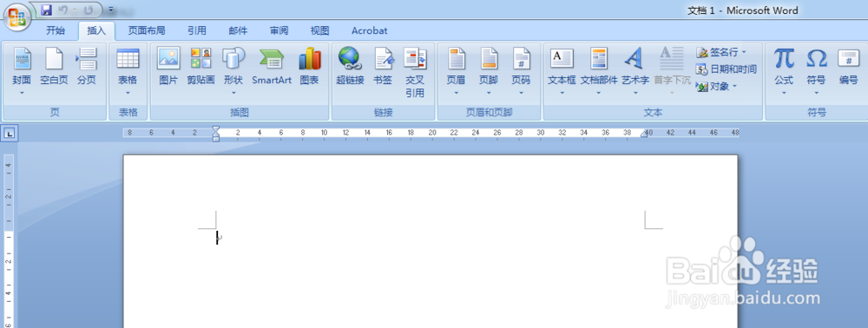Switch to the 引用 tab

(196, 30)
